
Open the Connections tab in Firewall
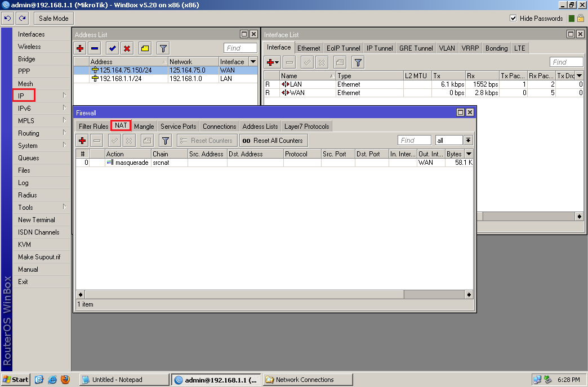(x=220, y=127)
